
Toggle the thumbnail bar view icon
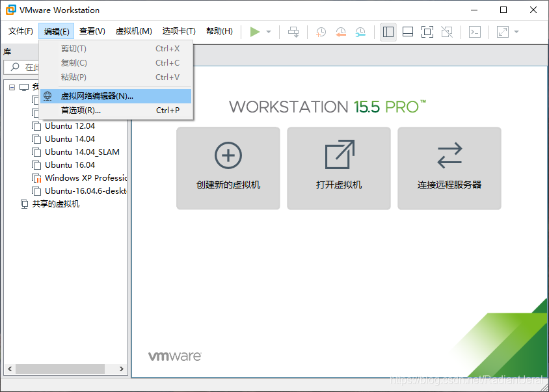pos(408,32)
